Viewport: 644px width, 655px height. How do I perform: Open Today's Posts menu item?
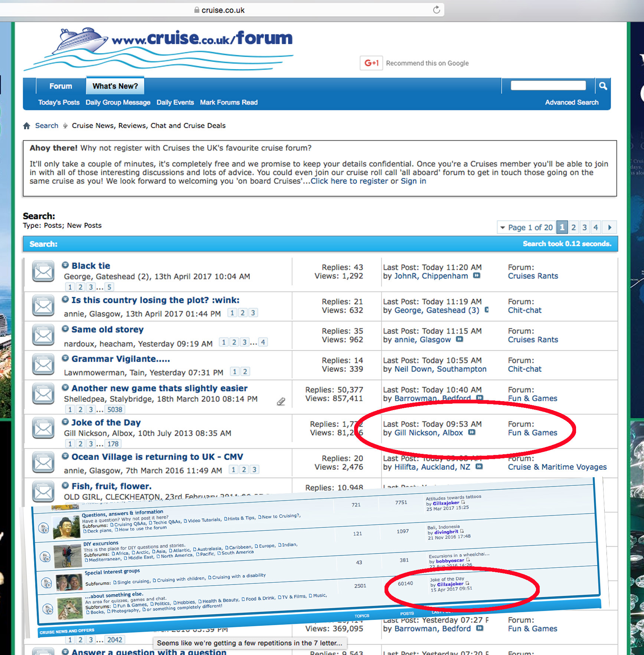(59, 102)
